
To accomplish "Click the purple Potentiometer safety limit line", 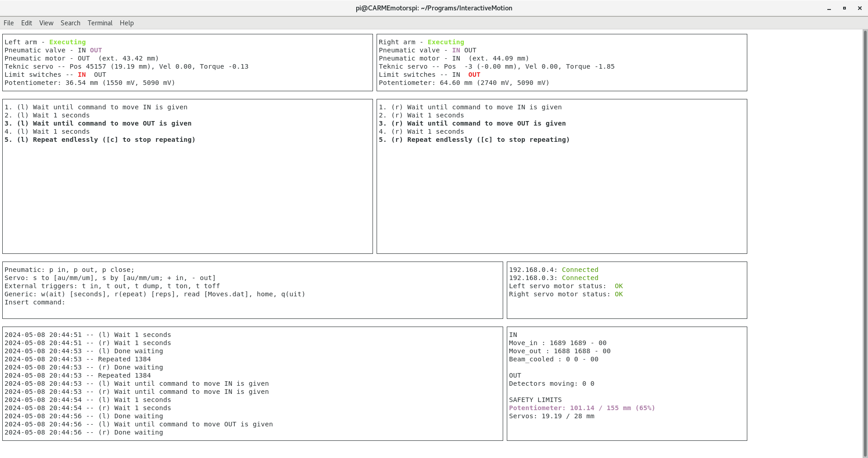I will pos(582,408).
